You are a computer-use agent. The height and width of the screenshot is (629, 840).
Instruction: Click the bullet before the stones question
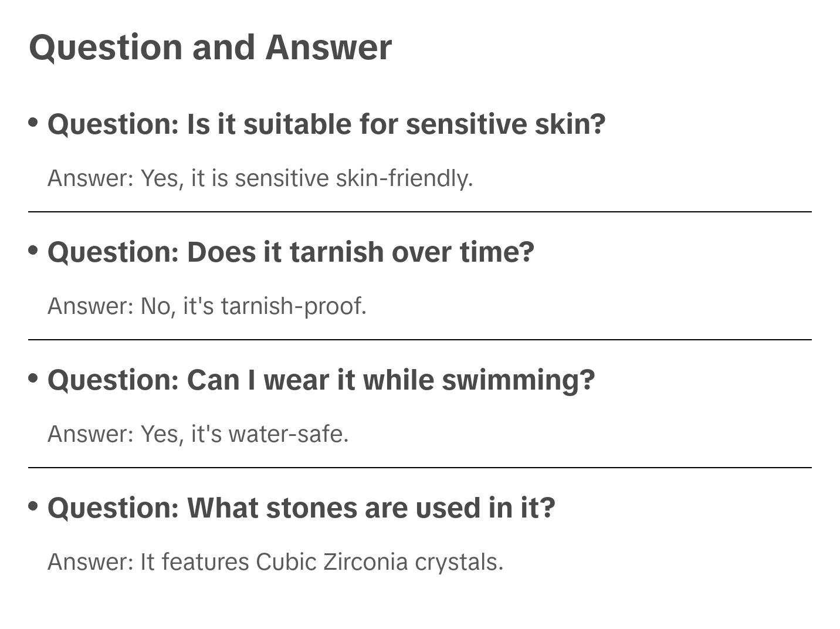(33, 506)
